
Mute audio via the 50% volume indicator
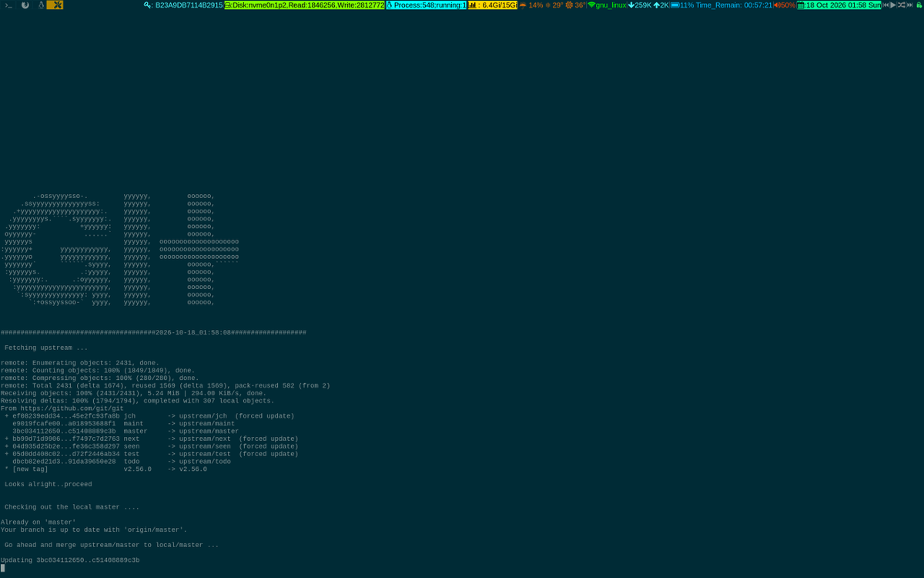point(785,5)
